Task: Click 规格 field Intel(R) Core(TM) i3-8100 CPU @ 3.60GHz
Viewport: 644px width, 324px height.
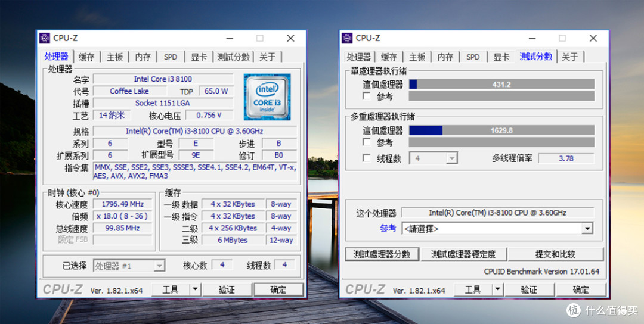Action: [x=194, y=131]
